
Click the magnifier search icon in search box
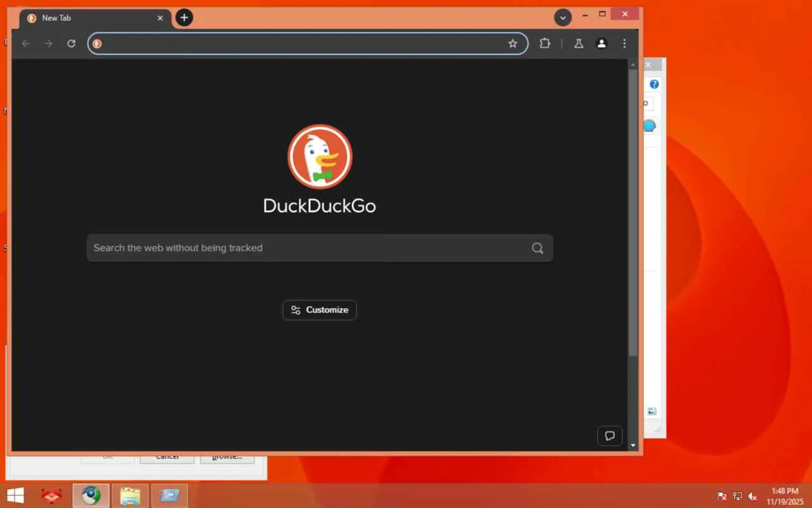click(x=537, y=248)
